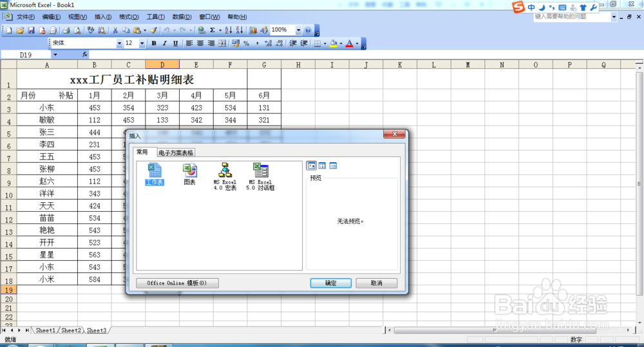Save workbook with floppy disk icon

(31, 30)
